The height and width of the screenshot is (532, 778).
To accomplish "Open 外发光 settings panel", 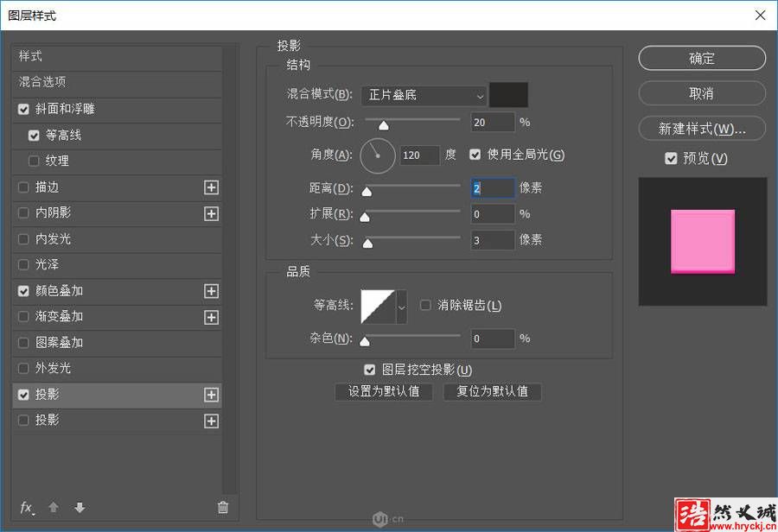I will (x=53, y=369).
